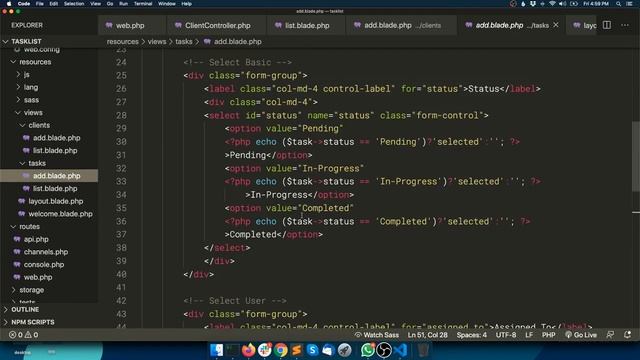Change the PHP language mode

pyautogui.click(x=548, y=335)
